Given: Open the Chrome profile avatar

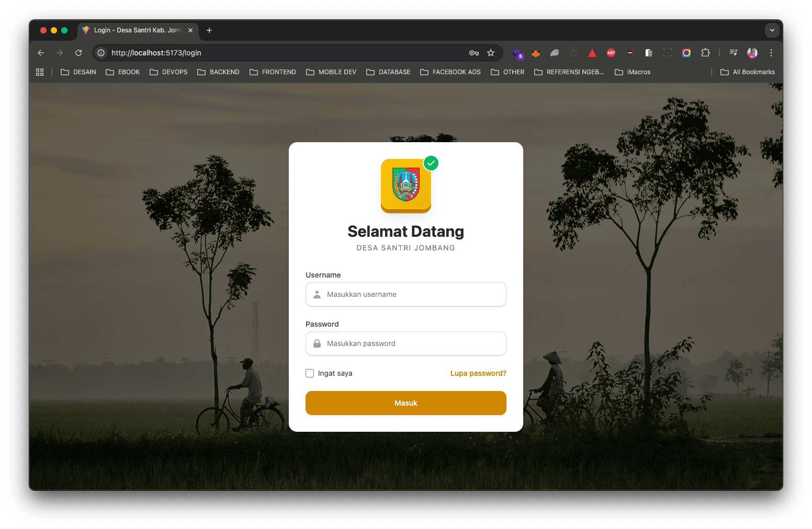Looking at the screenshot, I should (x=752, y=53).
